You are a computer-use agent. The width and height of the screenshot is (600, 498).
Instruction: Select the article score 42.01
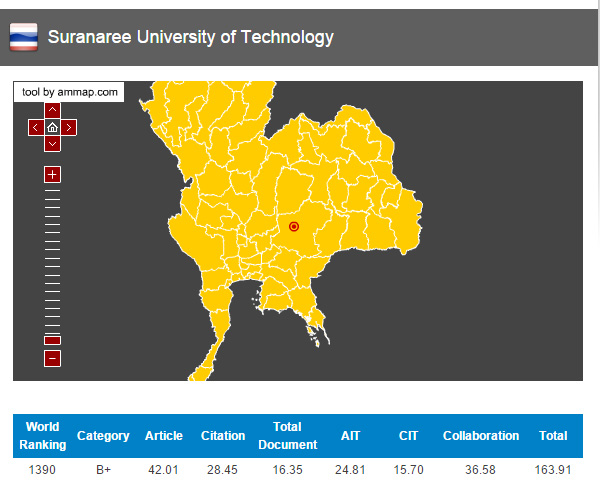[x=163, y=470]
